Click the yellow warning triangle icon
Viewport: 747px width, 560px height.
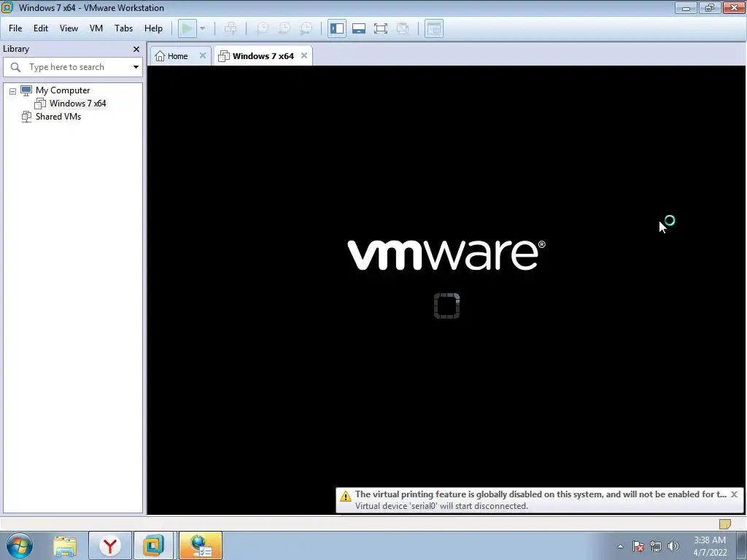pos(345,496)
